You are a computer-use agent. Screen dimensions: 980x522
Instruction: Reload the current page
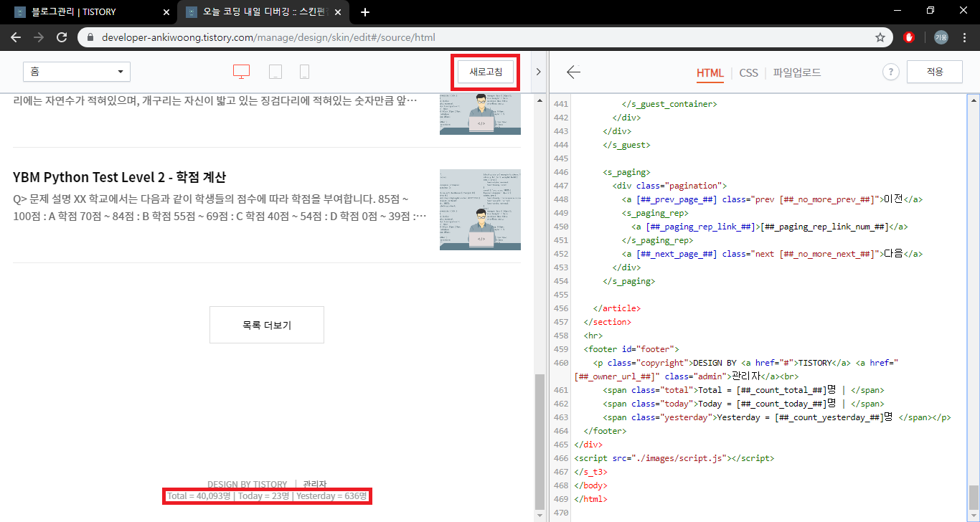point(62,37)
